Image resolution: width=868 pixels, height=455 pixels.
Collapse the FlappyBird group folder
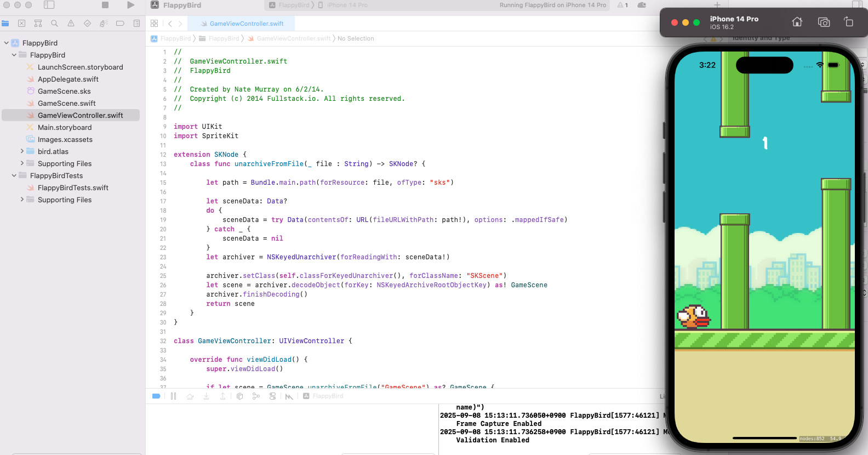pyautogui.click(x=14, y=55)
